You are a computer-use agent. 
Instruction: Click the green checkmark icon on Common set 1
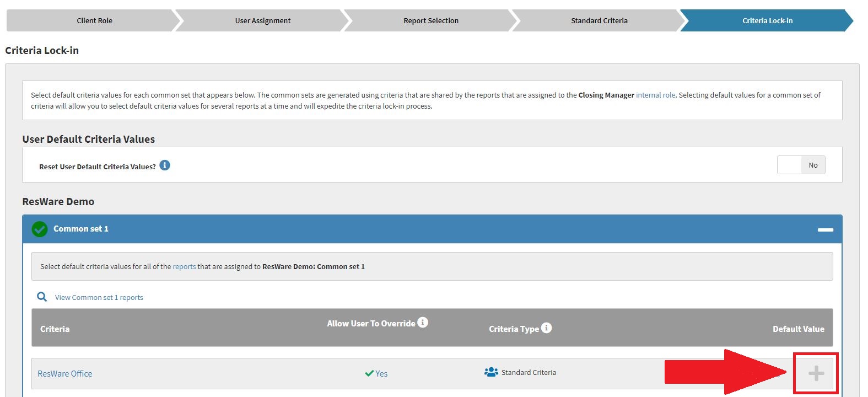coord(40,229)
